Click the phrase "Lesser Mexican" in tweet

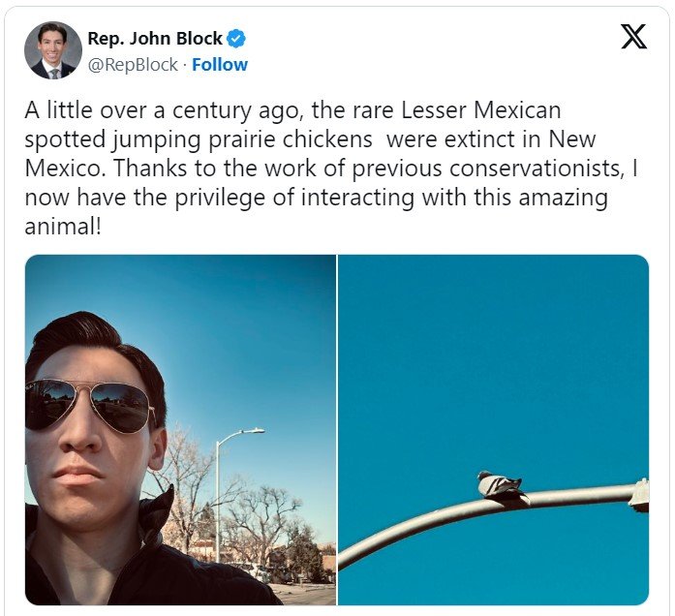(x=481, y=110)
